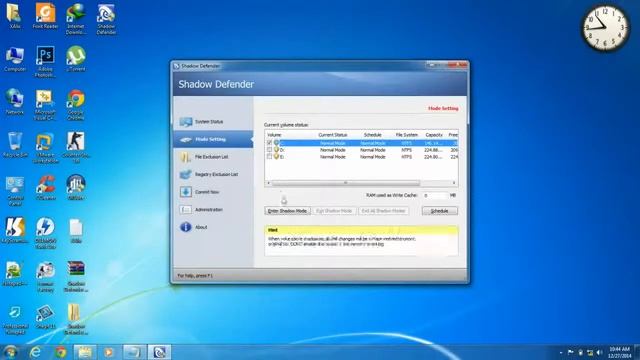The height and width of the screenshot is (360, 640).
Task: Click the Schedule button
Action: click(440, 211)
